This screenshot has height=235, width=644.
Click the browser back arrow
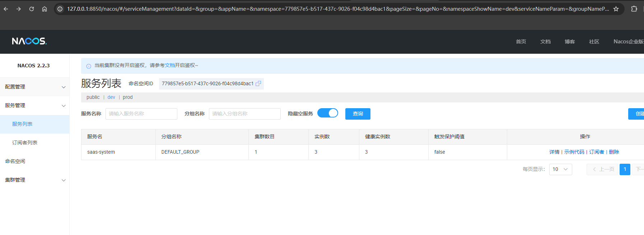(6, 9)
